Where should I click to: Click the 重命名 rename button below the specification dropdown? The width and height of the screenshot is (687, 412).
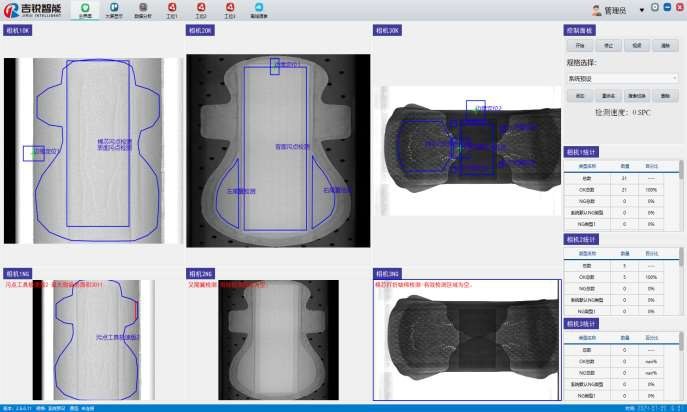(x=608, y=96)
